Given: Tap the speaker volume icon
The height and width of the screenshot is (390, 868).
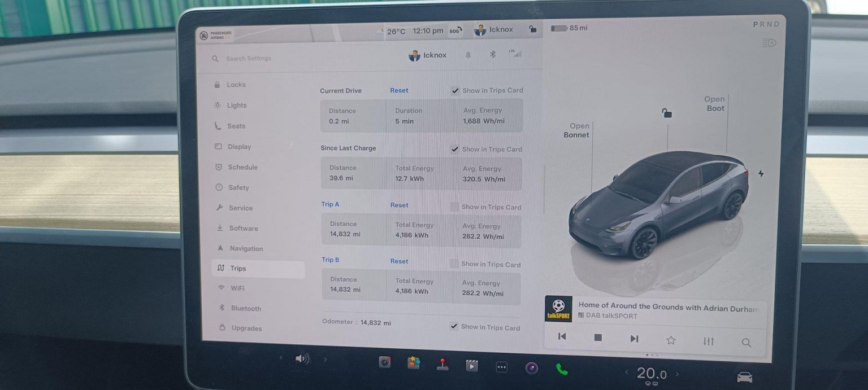Looking at the screenshot, I should (302, 358).
